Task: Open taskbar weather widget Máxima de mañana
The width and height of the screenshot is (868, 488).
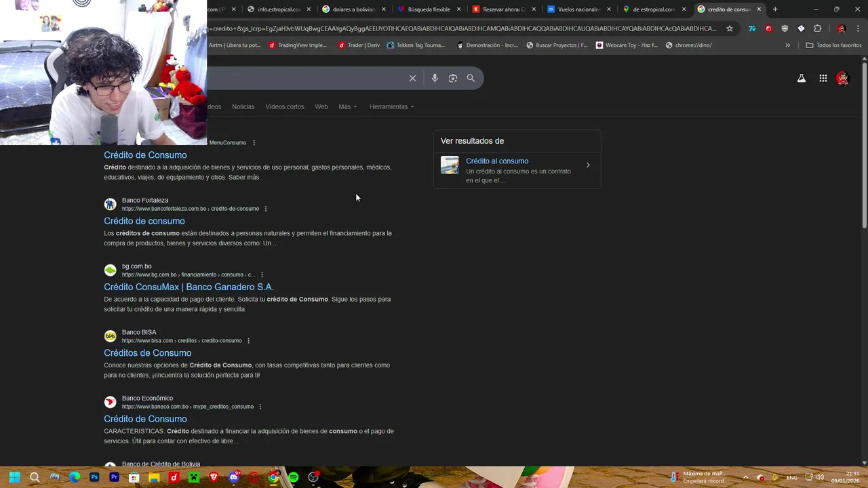Action: tap(698, 477)
